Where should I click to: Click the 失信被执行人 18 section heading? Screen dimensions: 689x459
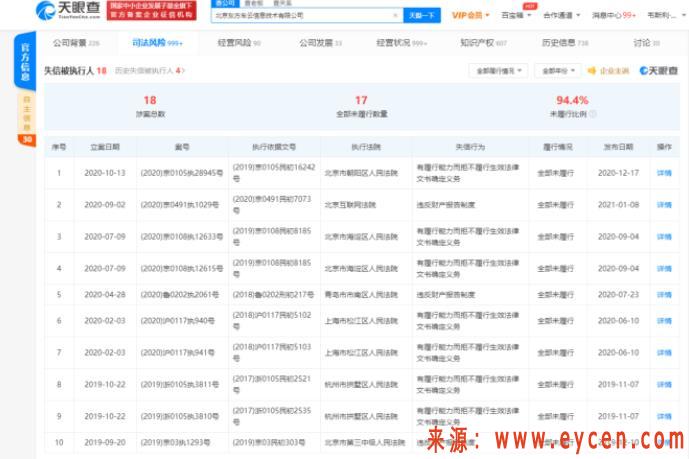click(75, 71)
